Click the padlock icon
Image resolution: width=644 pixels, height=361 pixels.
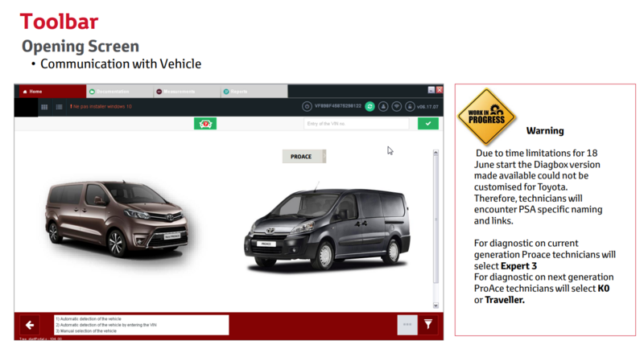click(410, 107)
